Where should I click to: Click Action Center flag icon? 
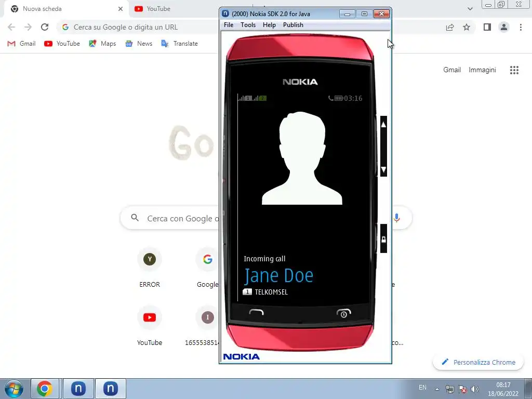coord(462,389)
